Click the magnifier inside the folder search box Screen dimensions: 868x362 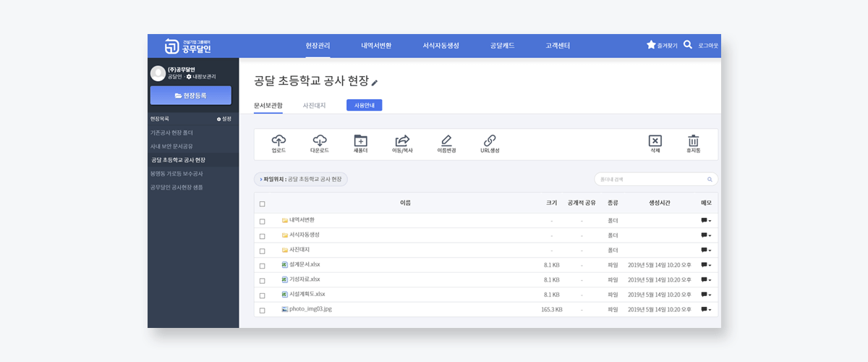(710, 179)
